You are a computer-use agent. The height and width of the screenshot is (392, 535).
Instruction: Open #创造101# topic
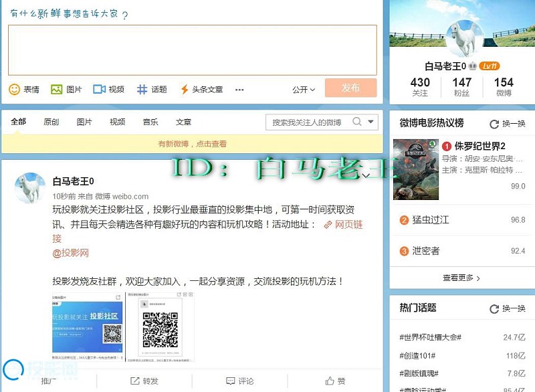tap(417, 356)
